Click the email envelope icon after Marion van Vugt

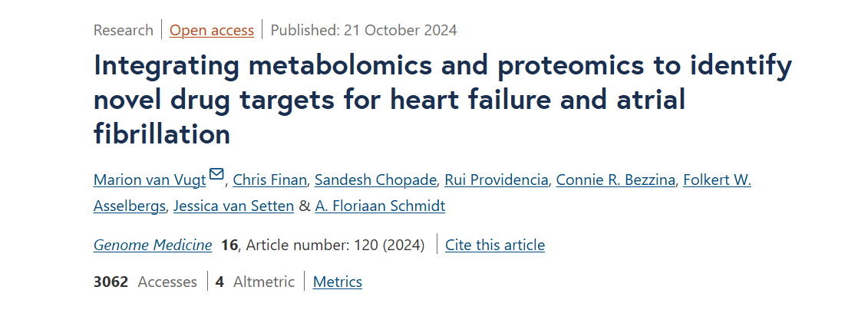(216, 175)
